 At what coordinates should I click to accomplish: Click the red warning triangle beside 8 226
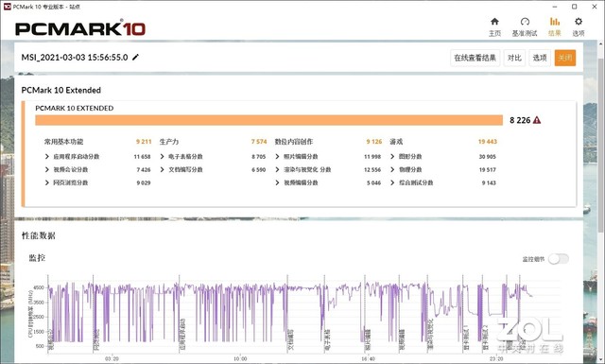537,120
